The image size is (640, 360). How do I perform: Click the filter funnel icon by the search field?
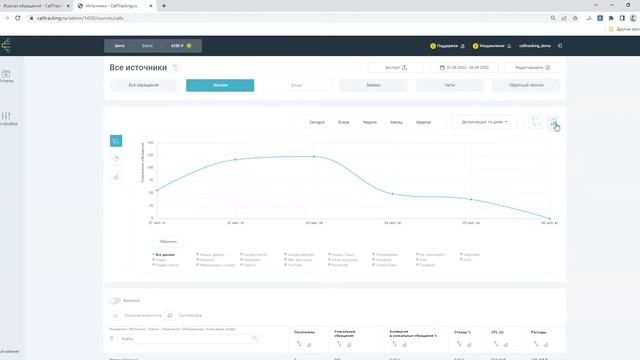pos(111,338)
